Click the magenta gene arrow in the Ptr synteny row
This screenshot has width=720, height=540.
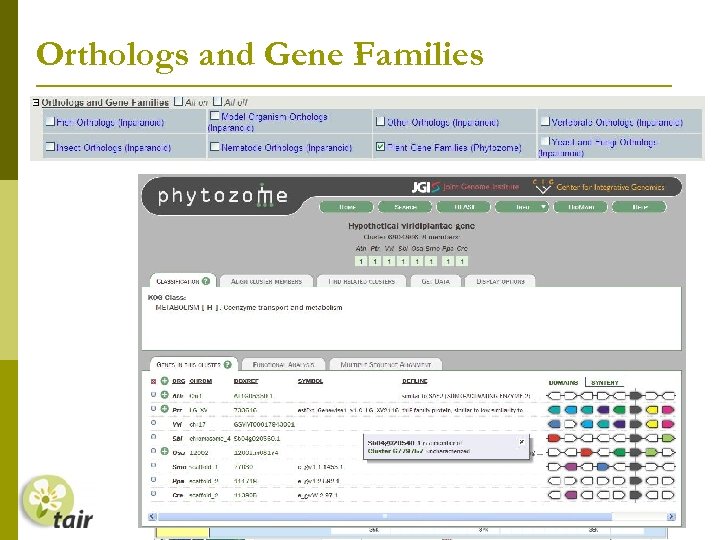pyautogui.click(x=668, y=410)
